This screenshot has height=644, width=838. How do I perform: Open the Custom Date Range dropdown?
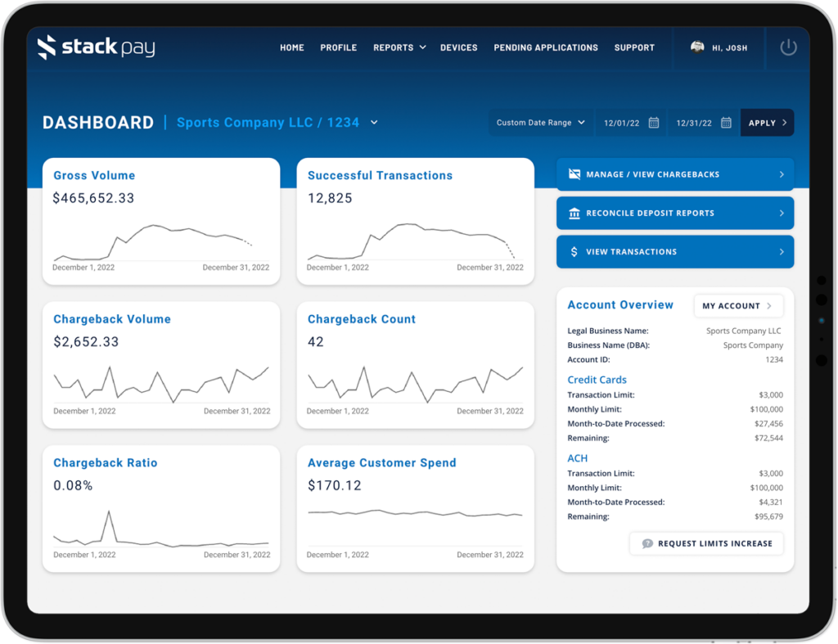(540, 123)
